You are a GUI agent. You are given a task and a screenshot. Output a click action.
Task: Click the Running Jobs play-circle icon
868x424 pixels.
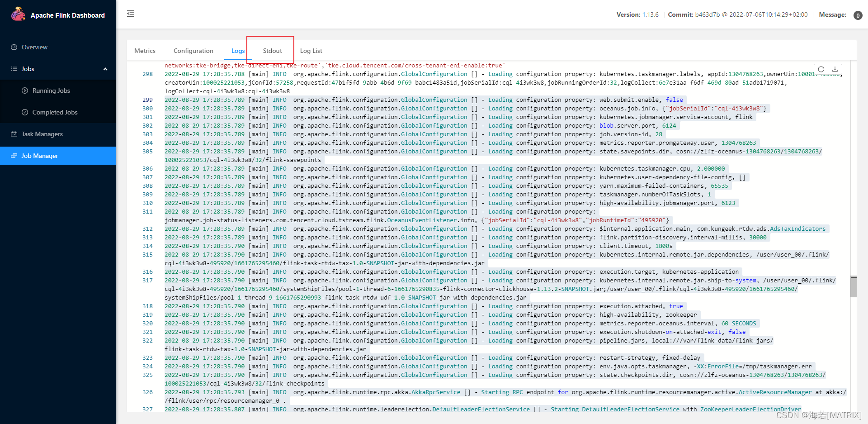25,91
